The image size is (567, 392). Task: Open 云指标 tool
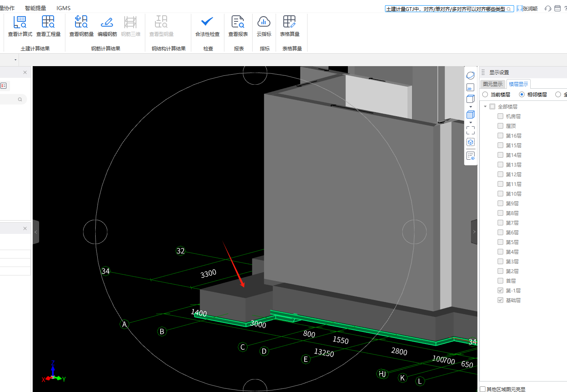264,26
